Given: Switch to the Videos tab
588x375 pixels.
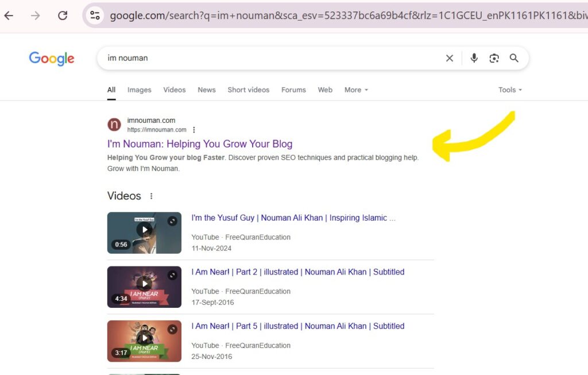Looking at the screenshot, I should 175,90.
